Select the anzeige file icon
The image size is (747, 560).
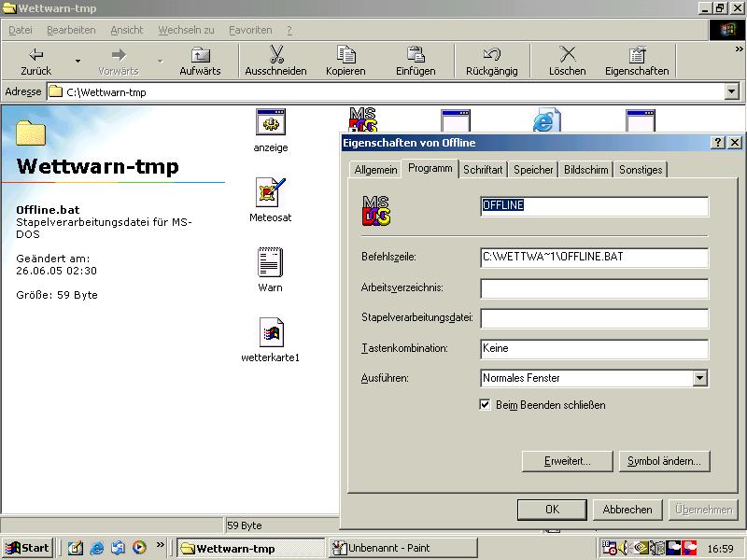[270, 123]
